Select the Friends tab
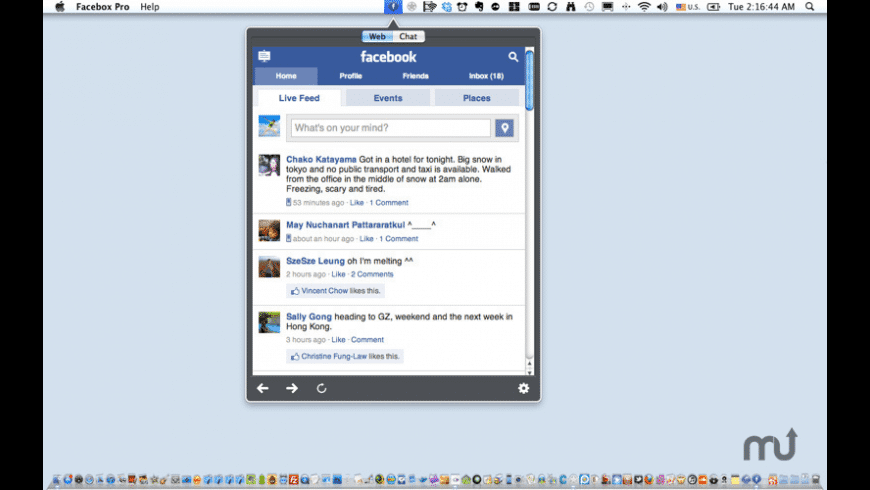 416,76
